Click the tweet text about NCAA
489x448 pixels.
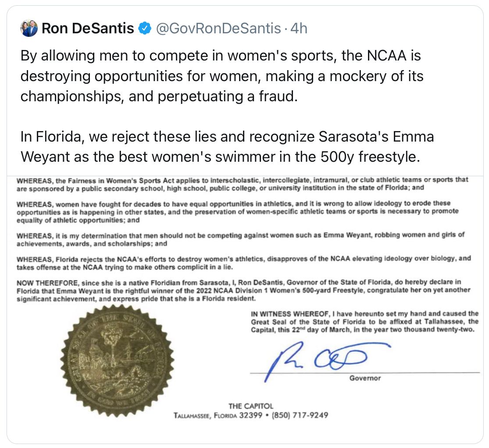point(222,76)
